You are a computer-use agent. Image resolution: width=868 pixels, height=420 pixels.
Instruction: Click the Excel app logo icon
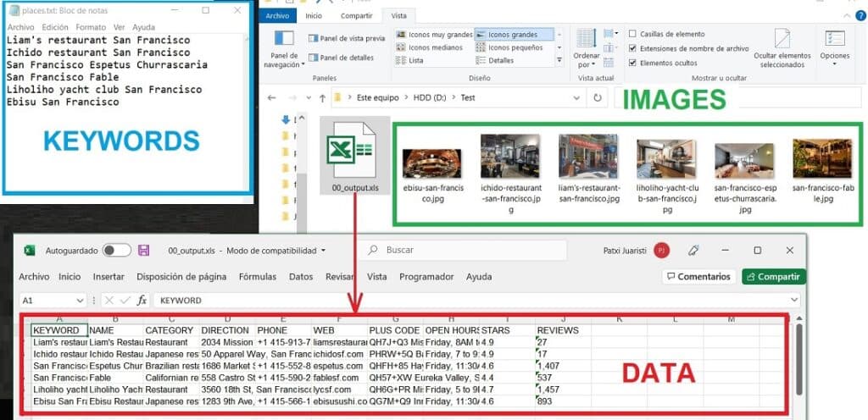click(x=30, y=251)
